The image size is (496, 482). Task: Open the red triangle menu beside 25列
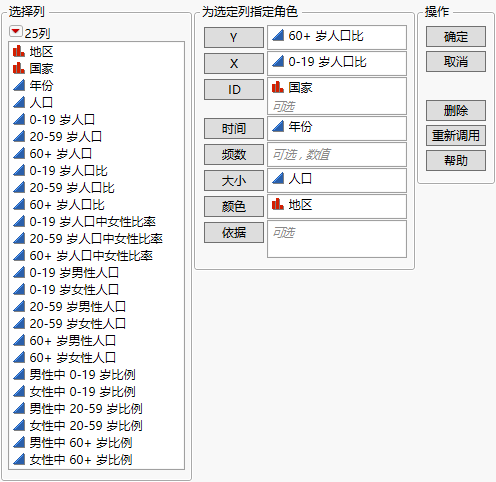(x=15, y=32)
